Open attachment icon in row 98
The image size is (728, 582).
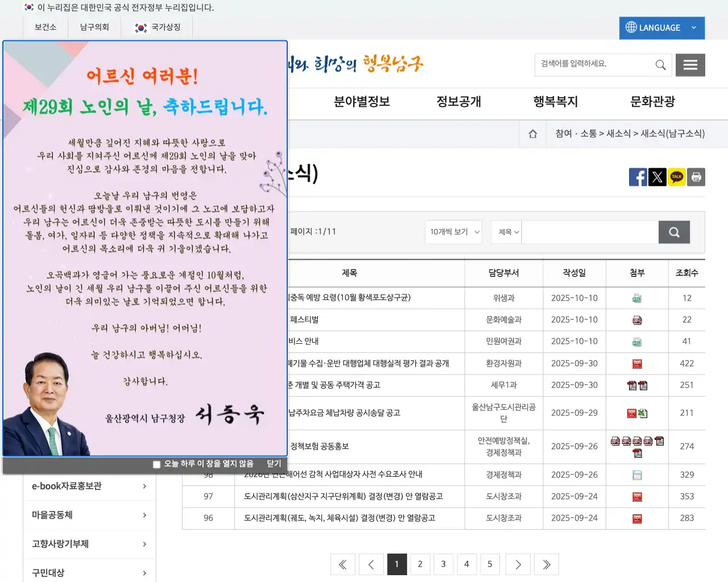point(637,475)
